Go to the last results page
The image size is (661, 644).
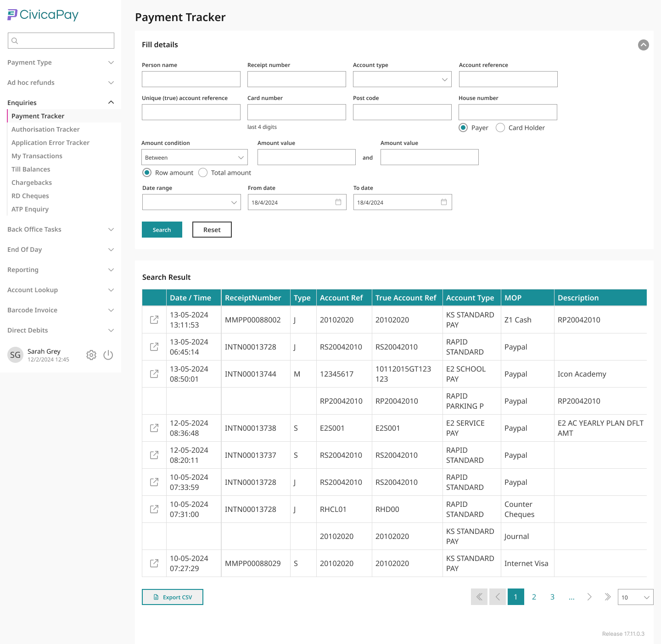coord(607,597)
